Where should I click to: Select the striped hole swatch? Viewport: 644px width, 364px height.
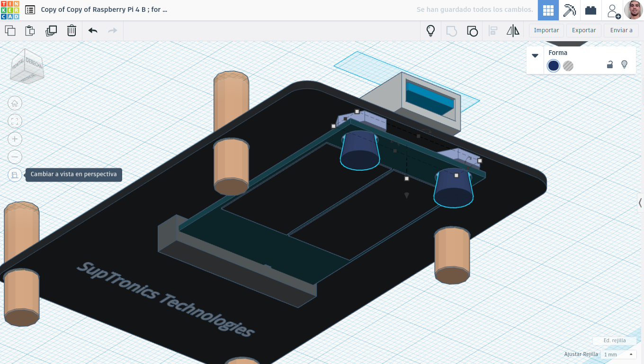point(568,66)
